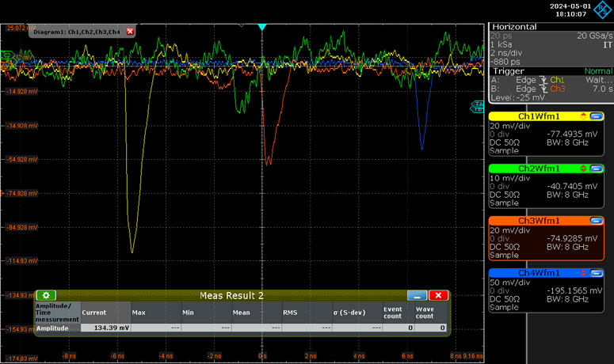Viewport: 614px width, 364px height.
Task: Click trigger B source Ch3 label
Action: (558, 89)
